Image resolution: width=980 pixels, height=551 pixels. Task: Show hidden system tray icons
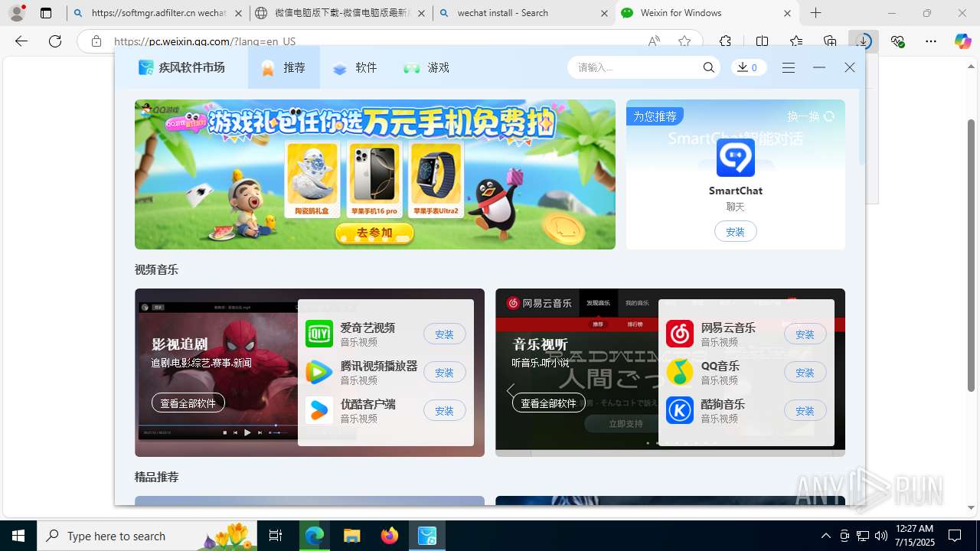click(x=825, y=536)
